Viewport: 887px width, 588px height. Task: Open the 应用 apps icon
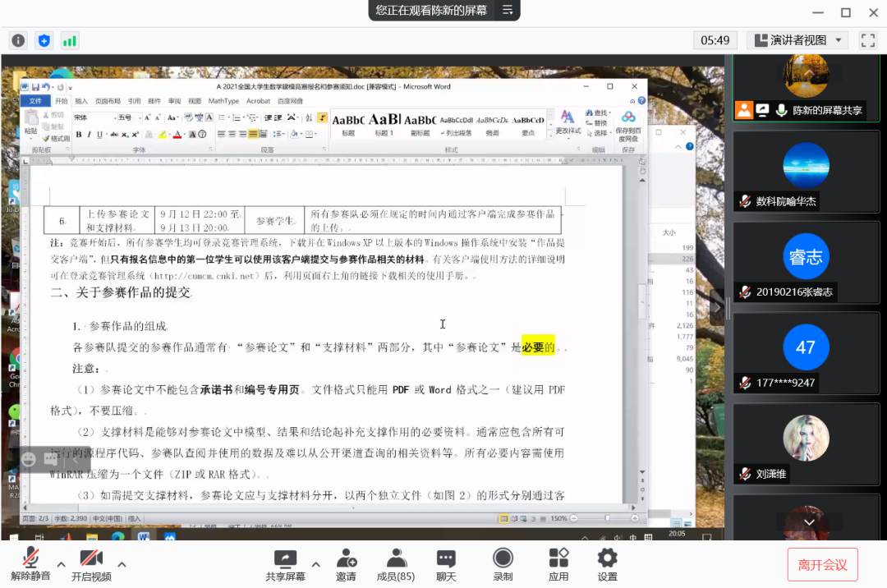pyautogui.click(x=558, y=564)
